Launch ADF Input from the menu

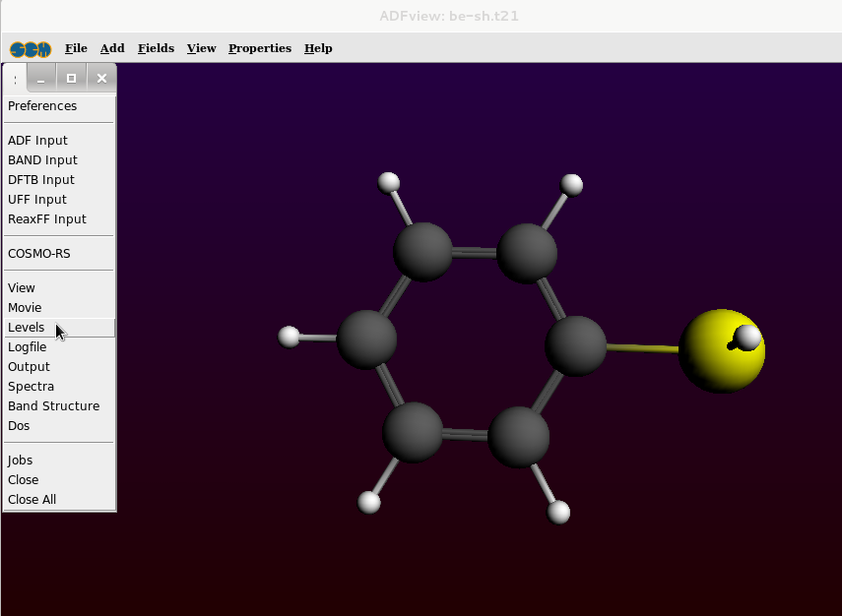coord(37,141)
